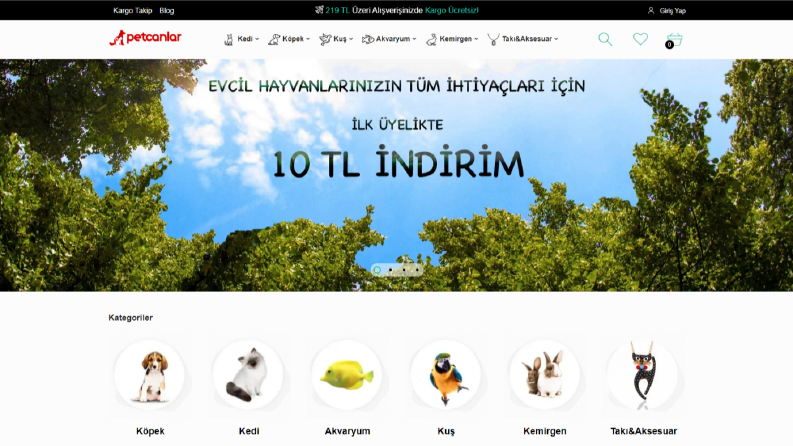The height and width of the screenshot is (446, 793).
Task: Click Giriş Yap to log in
Action: click(x=672, y=11)
